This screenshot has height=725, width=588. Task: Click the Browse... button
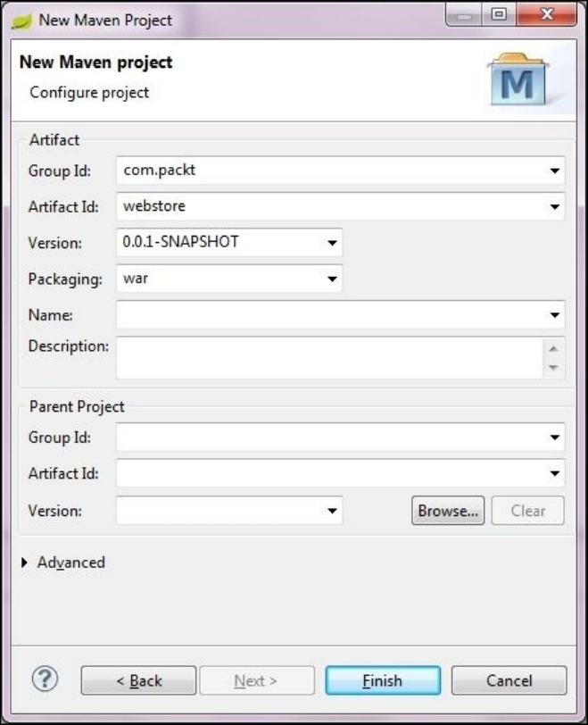[x=448, y=511]
